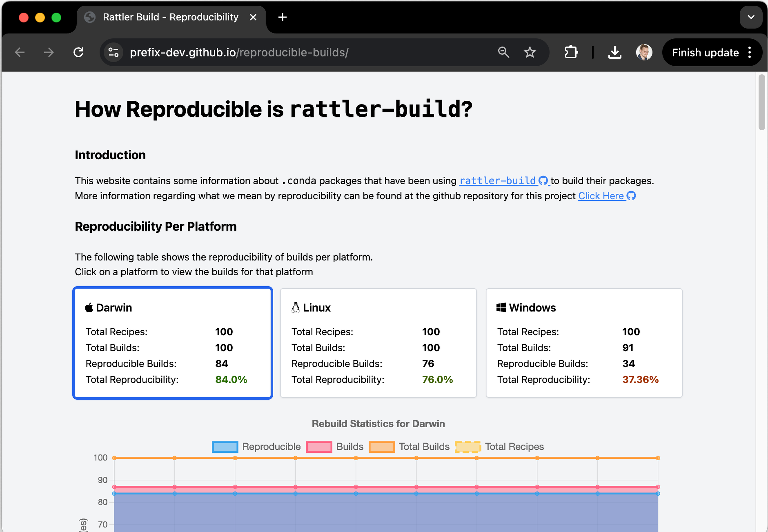Image resolution: width=768 pixels, height=532 pixels.
Task: Open the Chrome three-dot menu
Action: (x=750, y=52)
